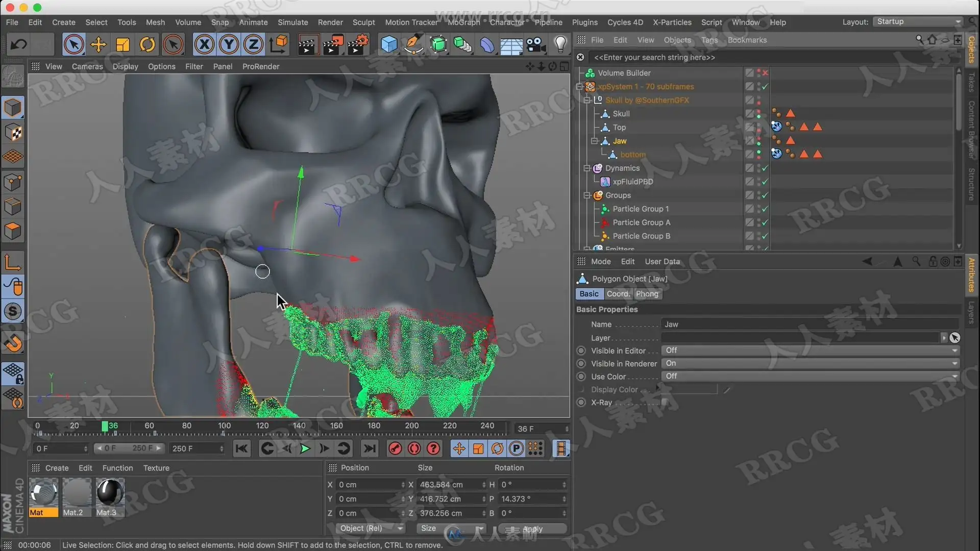This screenshot has height=551, width=980.
Task: Open the Layout Startup dropdown
Action: (x=918, y=21)
